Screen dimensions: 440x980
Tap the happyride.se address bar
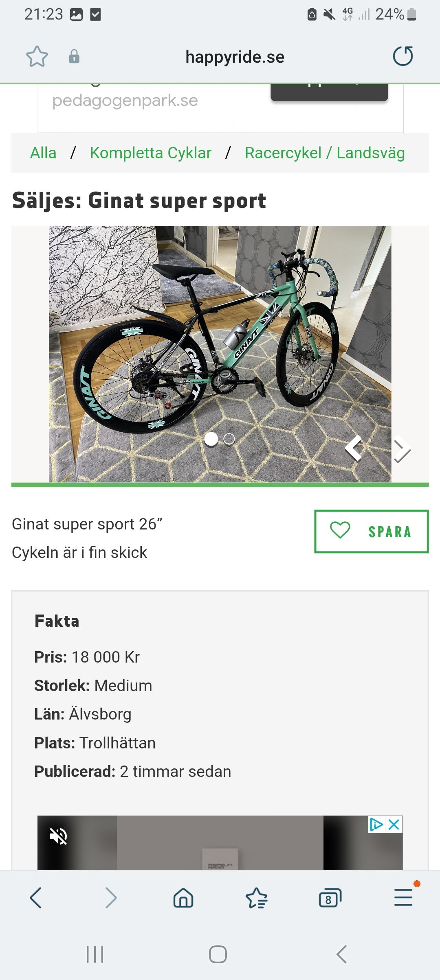tap(235, 57)
